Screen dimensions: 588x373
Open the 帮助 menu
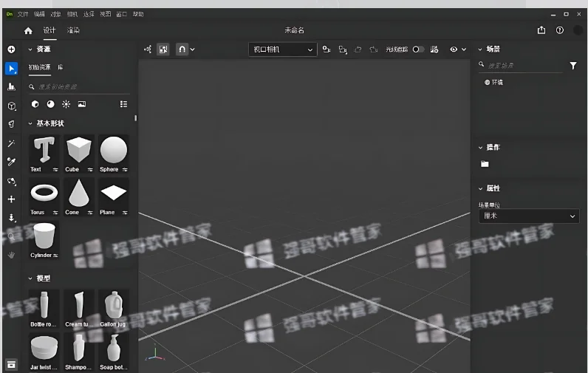[138, 14]
